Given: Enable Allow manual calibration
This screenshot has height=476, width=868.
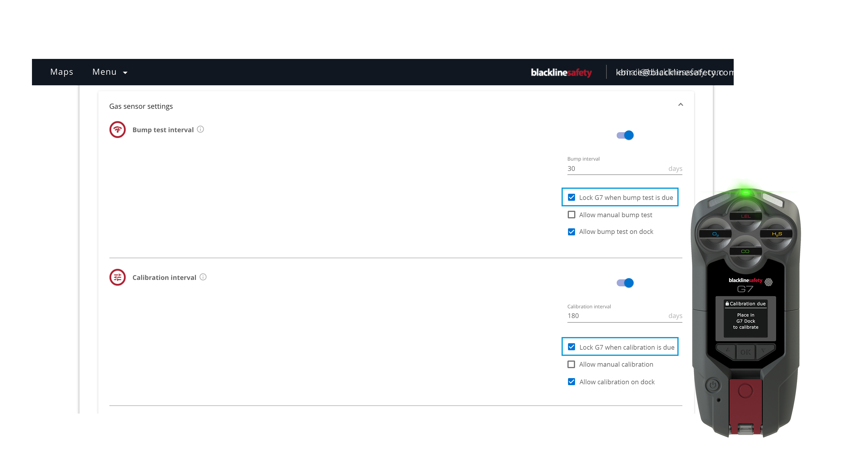Looking at the screenshot, I should point(572,365).
